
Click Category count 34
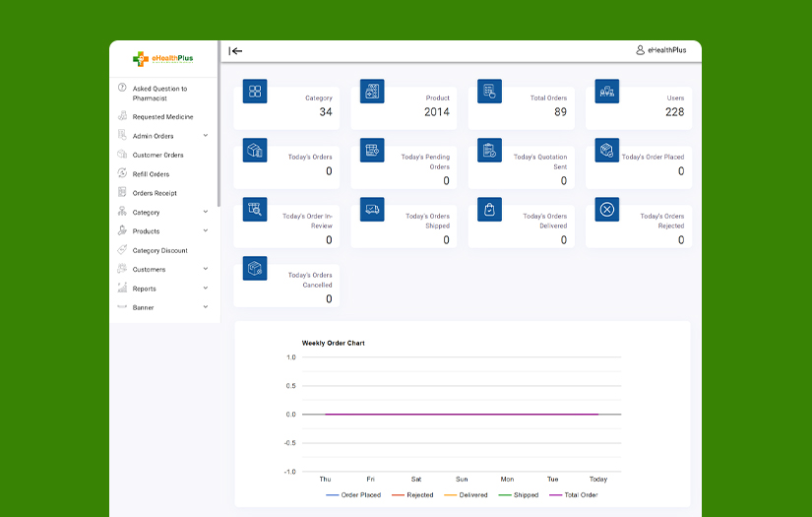[326, 112]
